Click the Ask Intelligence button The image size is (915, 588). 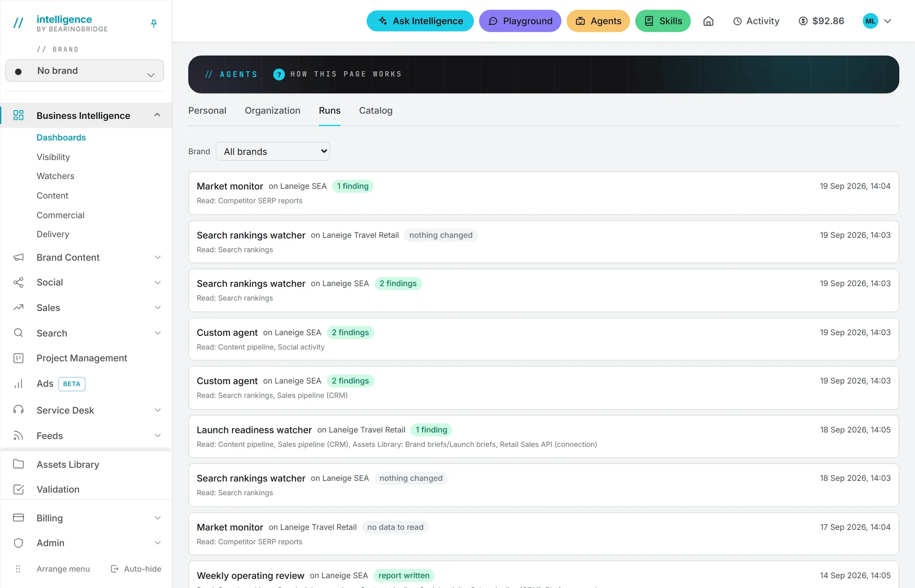(x=420, y=21)
